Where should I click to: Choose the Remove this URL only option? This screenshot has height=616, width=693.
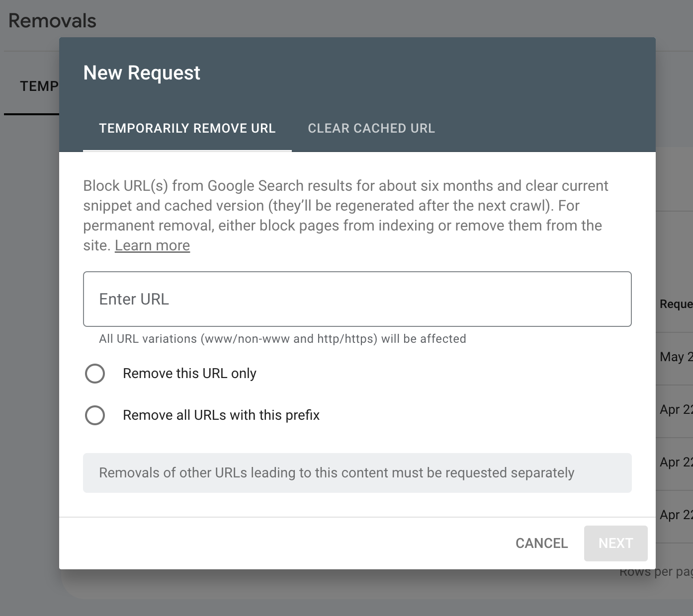pyautogui.click(x=95, y=374)
